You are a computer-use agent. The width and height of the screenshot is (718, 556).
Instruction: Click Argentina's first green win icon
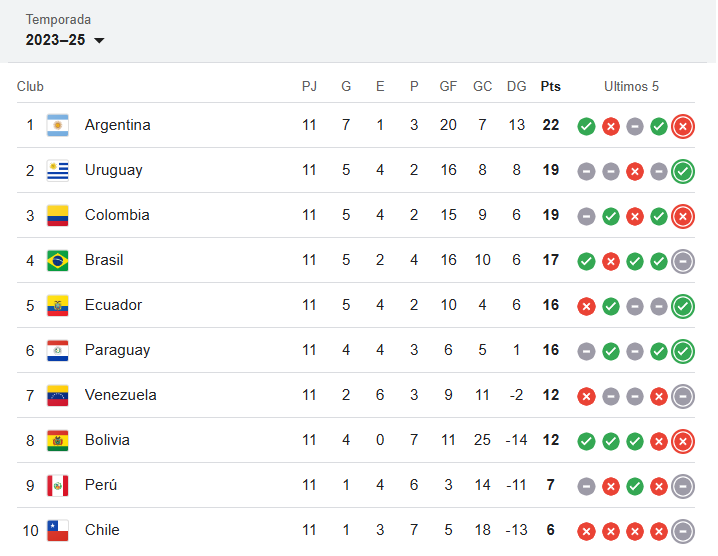click(x=587, y=126)
